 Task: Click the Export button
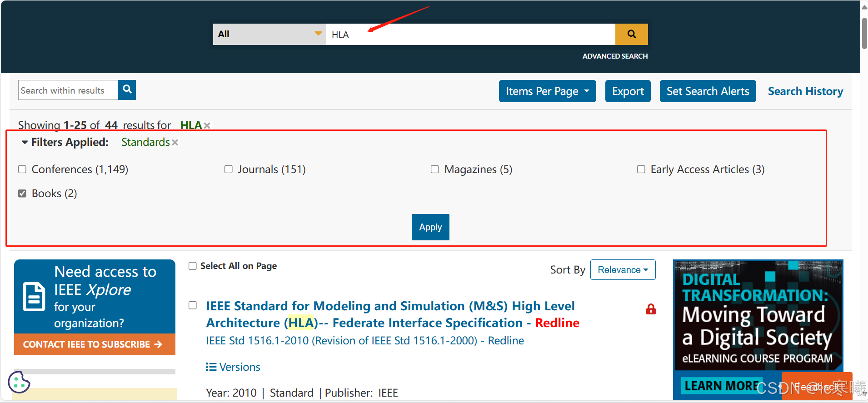pyautogui.click(x=628, y=91)
